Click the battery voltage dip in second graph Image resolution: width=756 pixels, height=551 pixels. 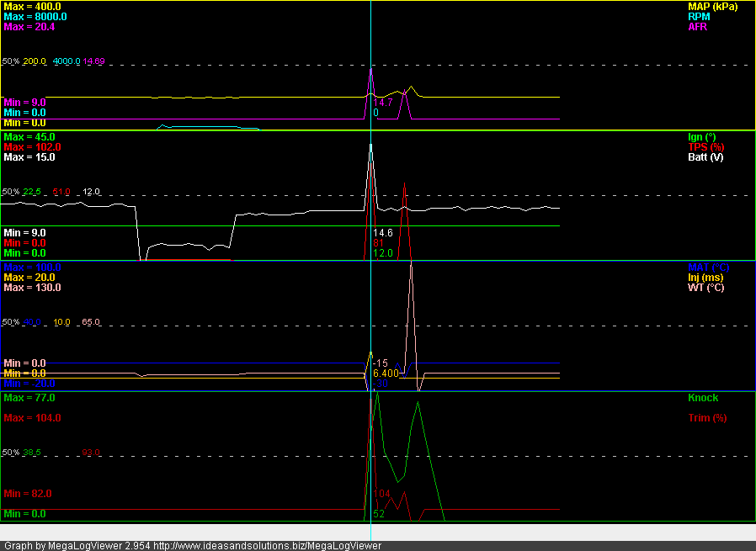185,246
